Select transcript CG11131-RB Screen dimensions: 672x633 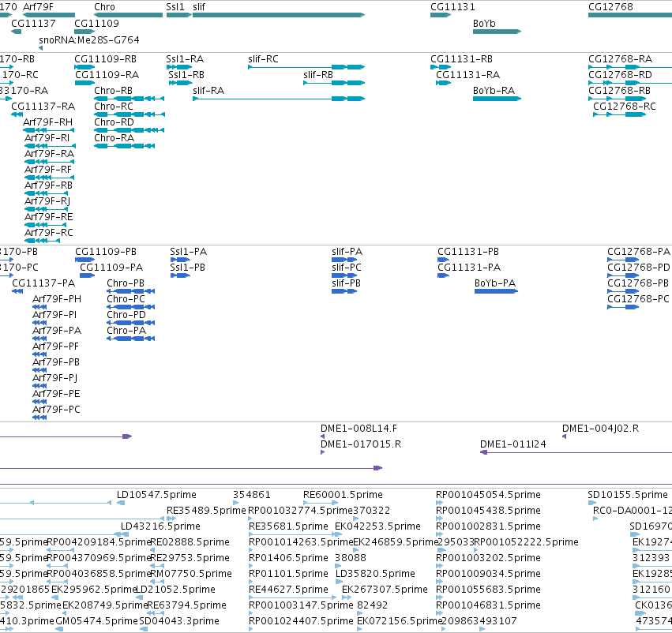pos(462,59)
